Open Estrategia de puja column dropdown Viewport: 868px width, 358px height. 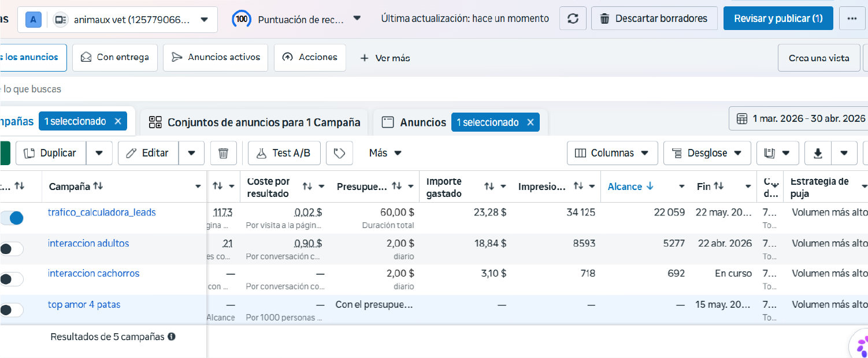864,187
